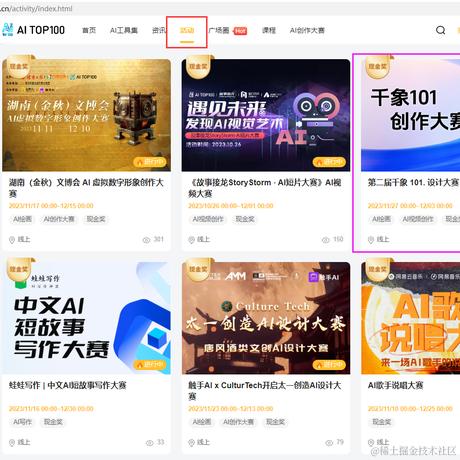Click 进行中 status label on 中文AI短故事 banner
Image resolution: width=460 pixels, height=460 pixels.
point(150,365)
